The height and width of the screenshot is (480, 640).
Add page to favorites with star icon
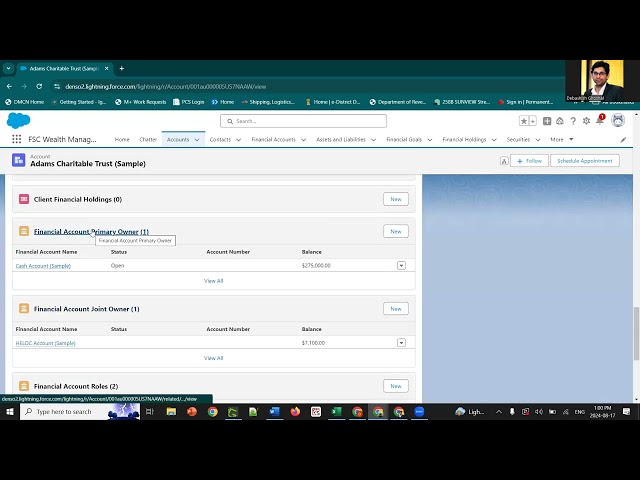(x=524, y=121)
